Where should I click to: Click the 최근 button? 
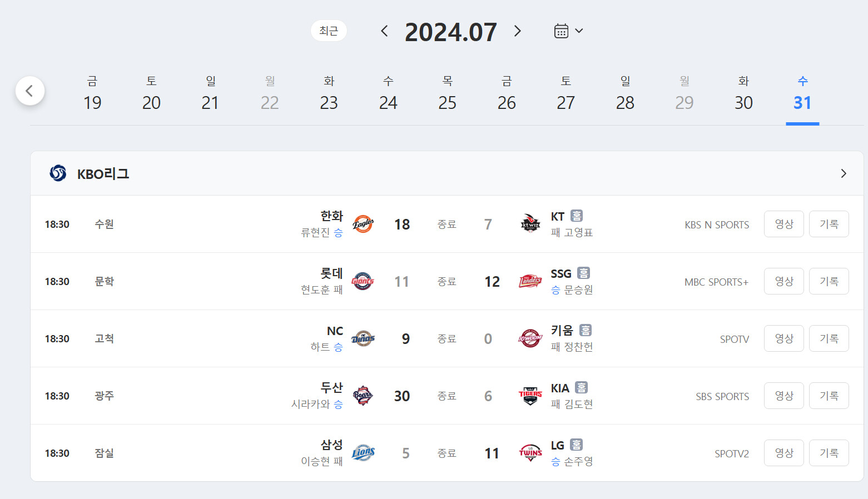click(329, 31)
